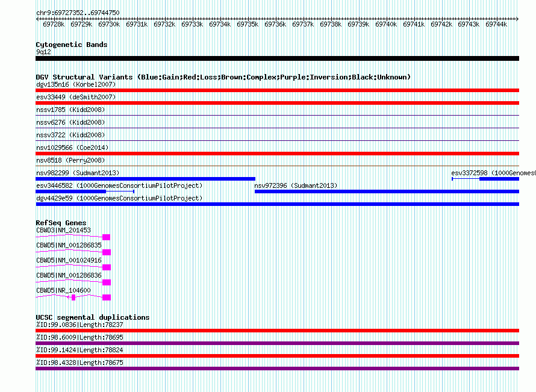The image size is (536, 392).
Task: Select the %ID:99.0836|Length:78237 duplication label
Action: (79, 325)
